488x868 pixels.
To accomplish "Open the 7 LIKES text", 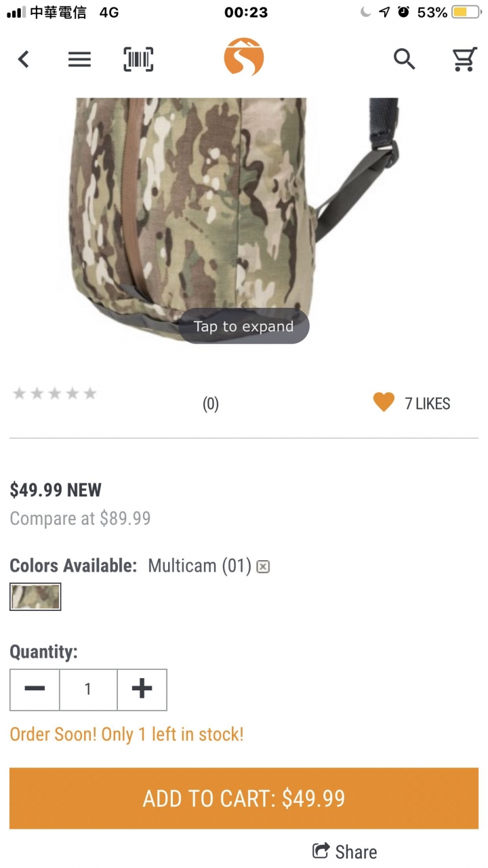I will point(427,403).
